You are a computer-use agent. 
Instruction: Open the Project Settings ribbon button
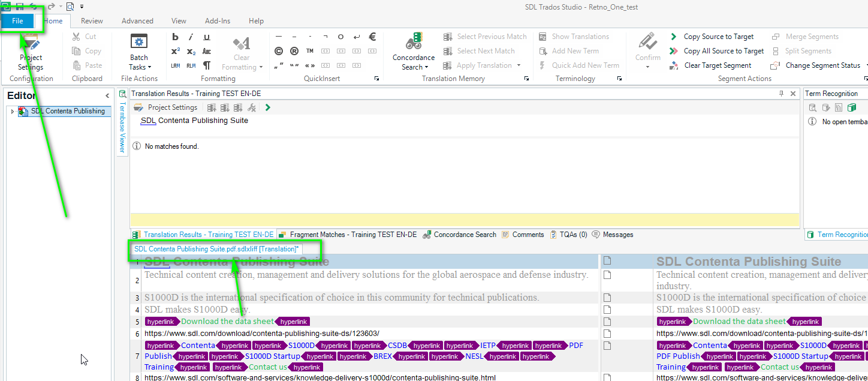31,53
